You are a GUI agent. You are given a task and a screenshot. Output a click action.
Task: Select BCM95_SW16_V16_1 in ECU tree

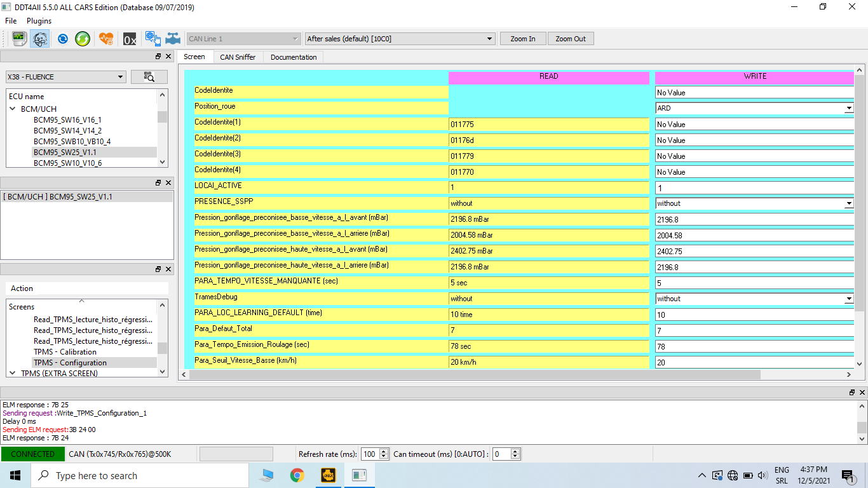click(67, 119)
